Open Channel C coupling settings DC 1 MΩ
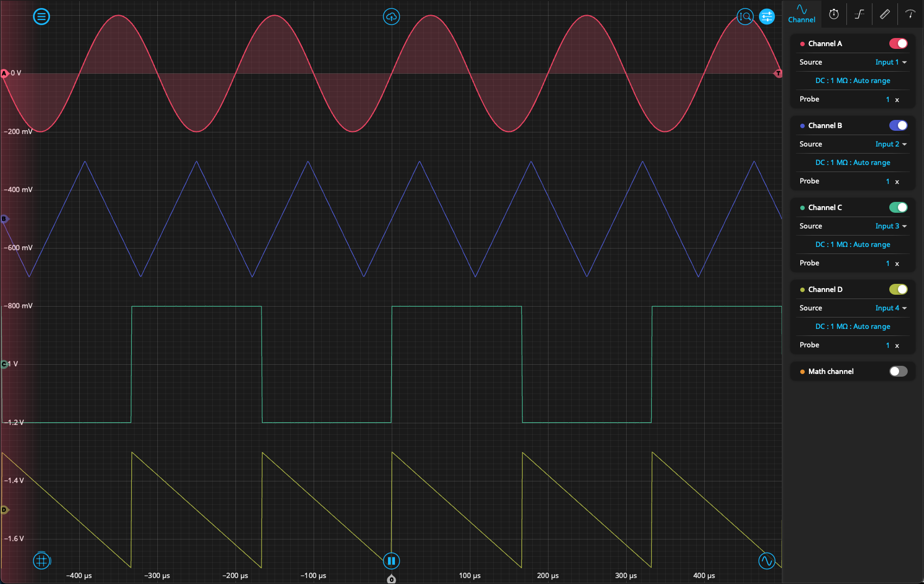Screen dimensions: 924x584 click(852, 244)
